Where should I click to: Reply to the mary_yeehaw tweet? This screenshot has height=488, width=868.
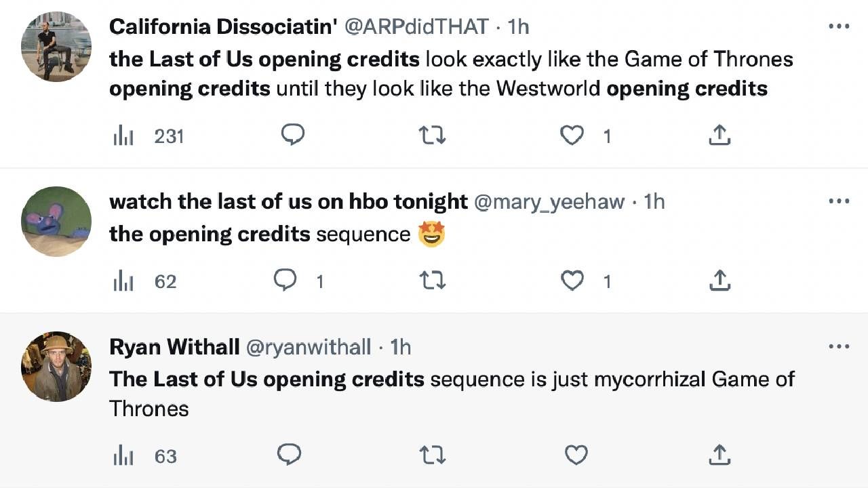[285, 280]
